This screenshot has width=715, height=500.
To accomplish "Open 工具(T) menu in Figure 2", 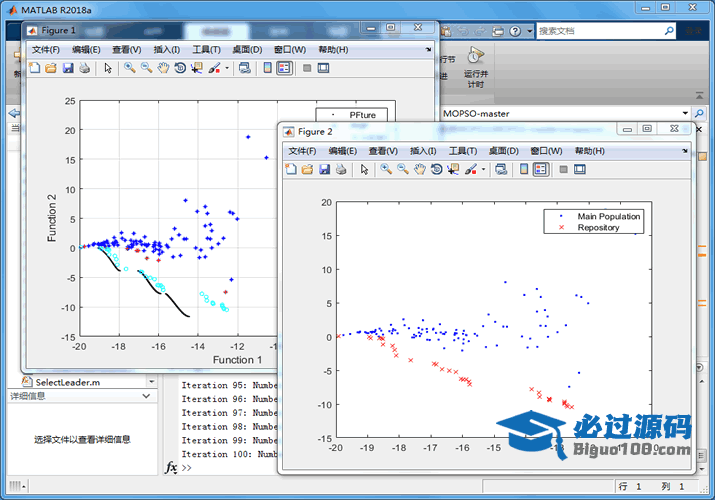I will click(x=463, y=151).
